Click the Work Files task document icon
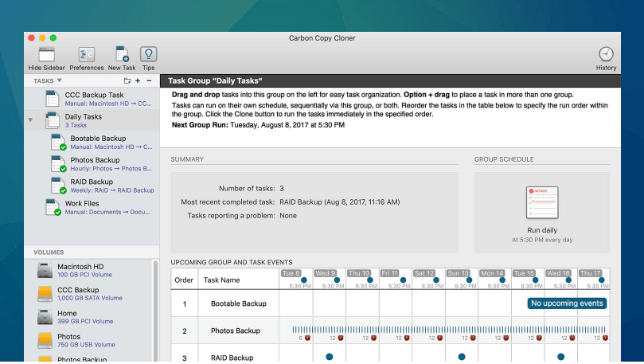The image size is (644, 364). [53, 207]
